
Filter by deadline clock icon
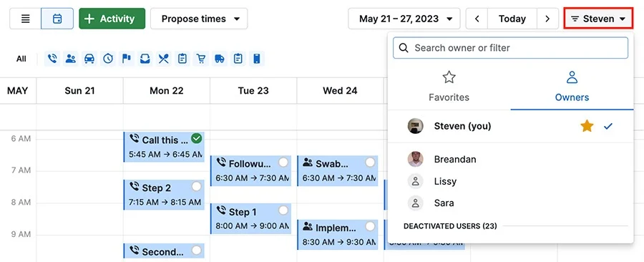[x=108, y=59]
